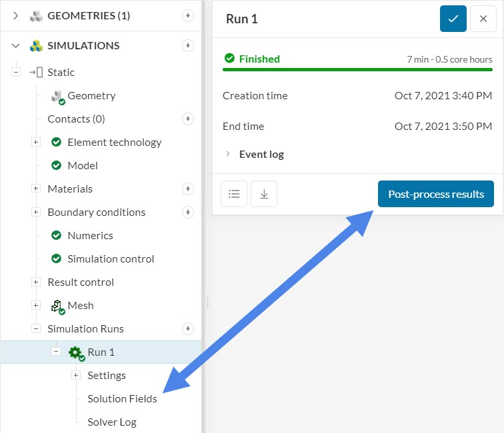Add a boundary condition with plus icon
This screenshot has width=504, height=433.
188,213
